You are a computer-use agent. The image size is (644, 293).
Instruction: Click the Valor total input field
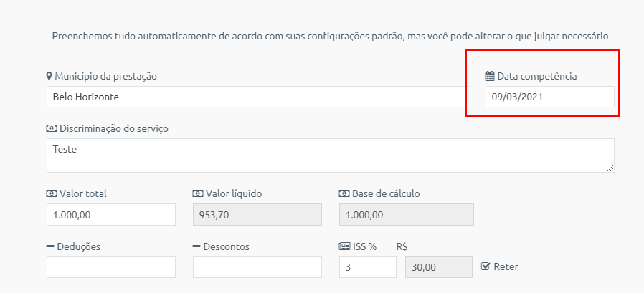[111, 214]
